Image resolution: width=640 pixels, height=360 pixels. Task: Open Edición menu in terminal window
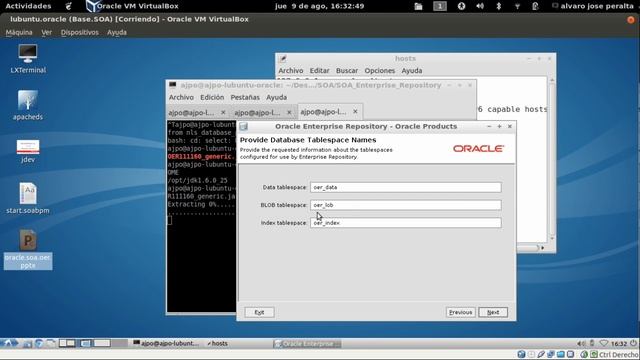coord(212,97)
